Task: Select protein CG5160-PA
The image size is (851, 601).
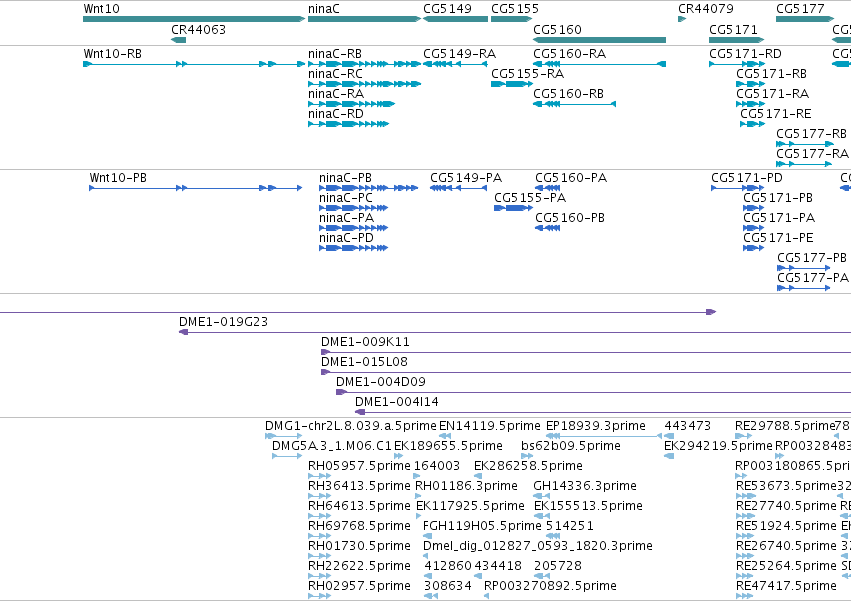Action: pos(547,188)
